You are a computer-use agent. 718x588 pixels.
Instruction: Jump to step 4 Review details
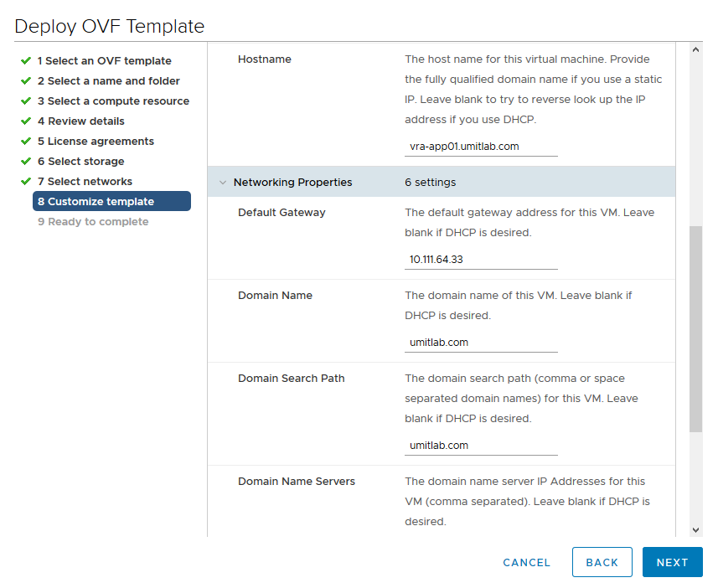tap(80, 121)
